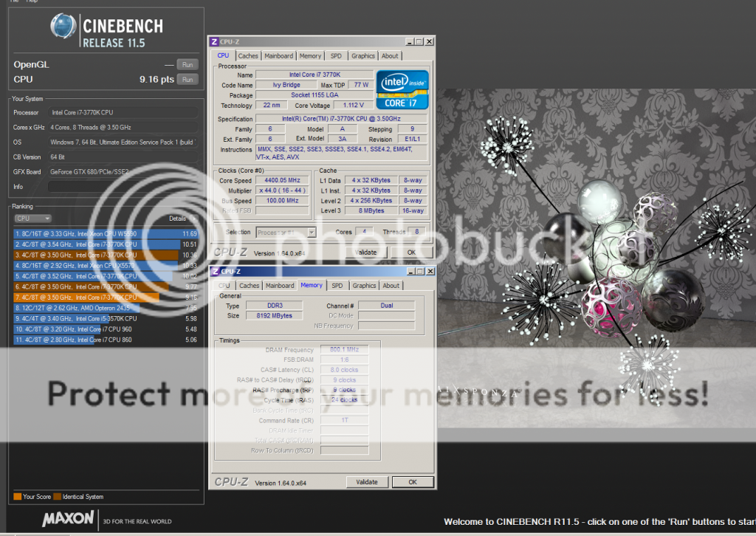
Task: Open the SPD tab in the lower CPU-Z window
Action: pos(337,286)
